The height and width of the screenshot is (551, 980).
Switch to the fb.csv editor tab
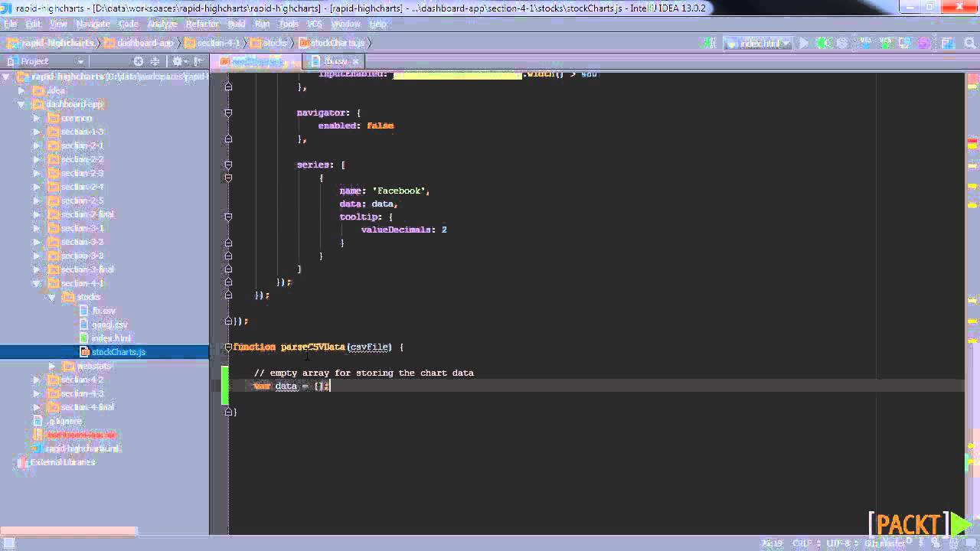pyautogui.click(x=335, y=61)
